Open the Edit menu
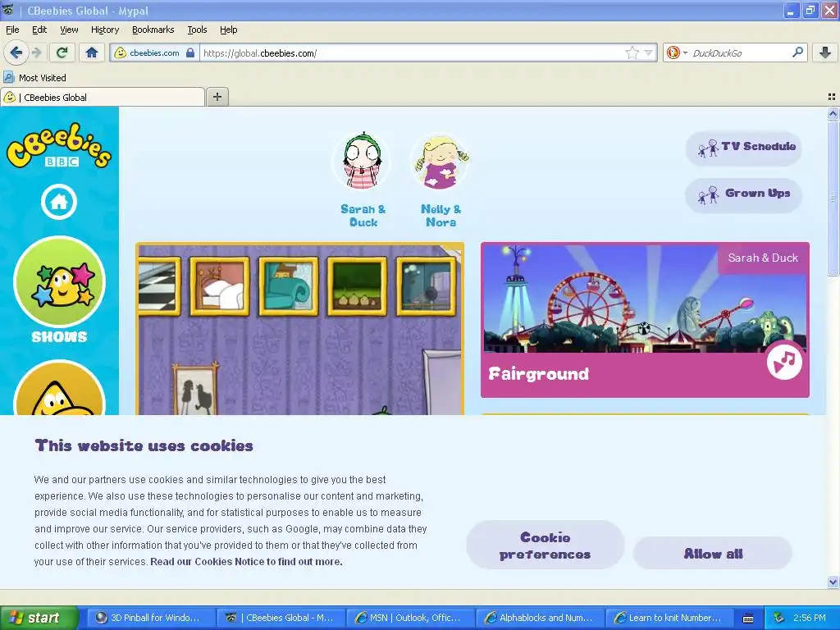840x630 pixels. point(39,30)
